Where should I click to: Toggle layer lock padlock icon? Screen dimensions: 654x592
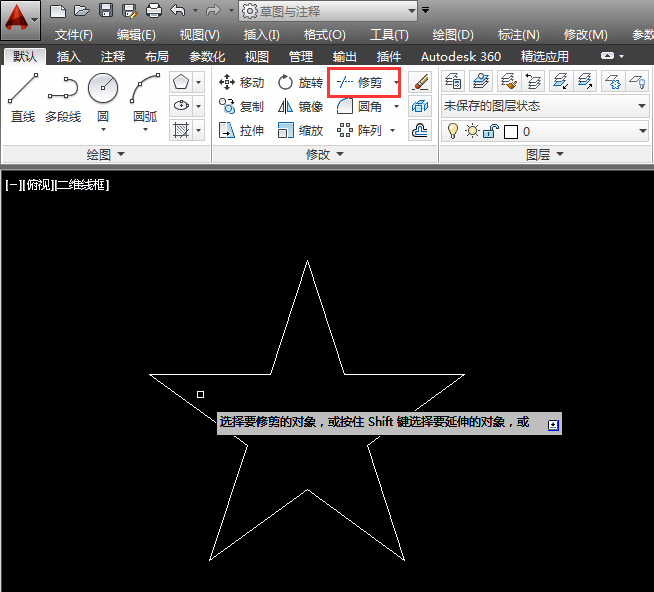pos(491,131)
